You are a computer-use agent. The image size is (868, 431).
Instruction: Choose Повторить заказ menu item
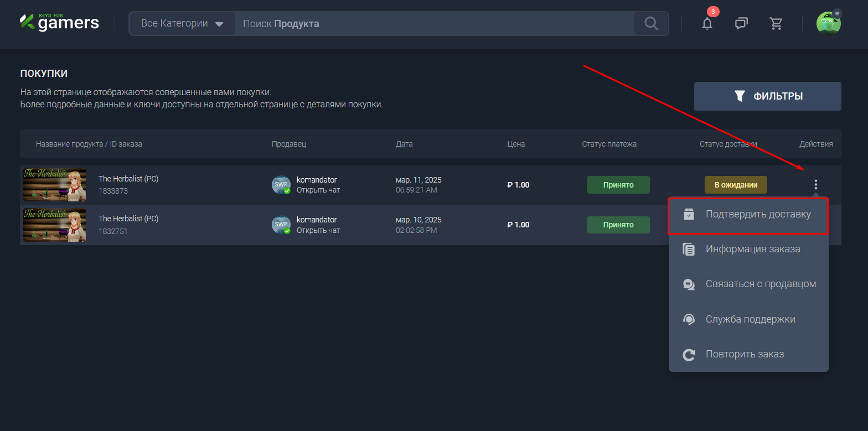[748, 354]
